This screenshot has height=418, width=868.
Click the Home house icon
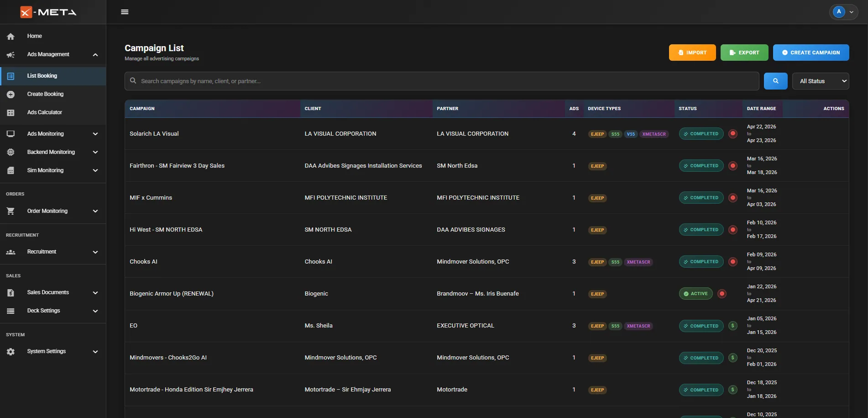click(x=11, y=36)
